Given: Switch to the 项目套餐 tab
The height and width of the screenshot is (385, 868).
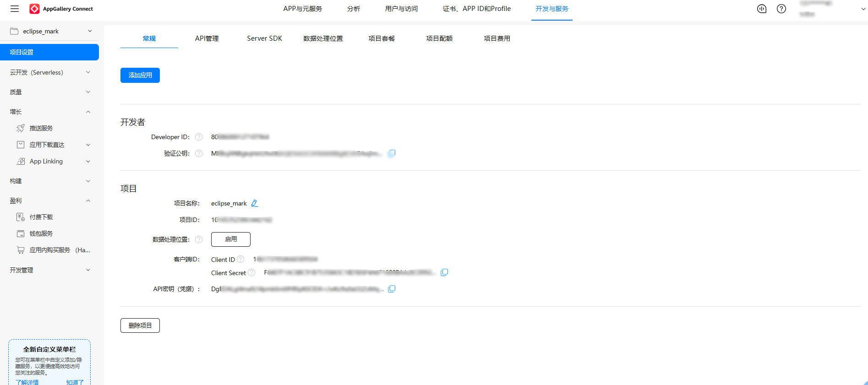Looking at the screenshot, I should tap(382, 38).
